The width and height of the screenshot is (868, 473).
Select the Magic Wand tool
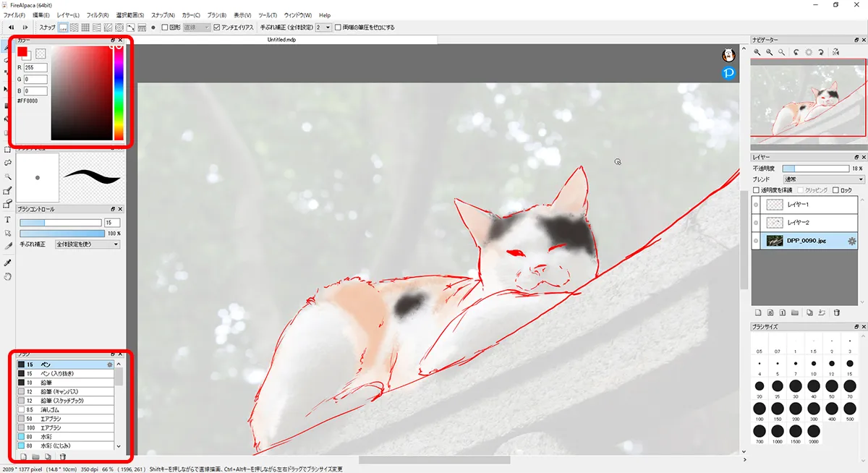pyautogui.click(x=7, y=176)
